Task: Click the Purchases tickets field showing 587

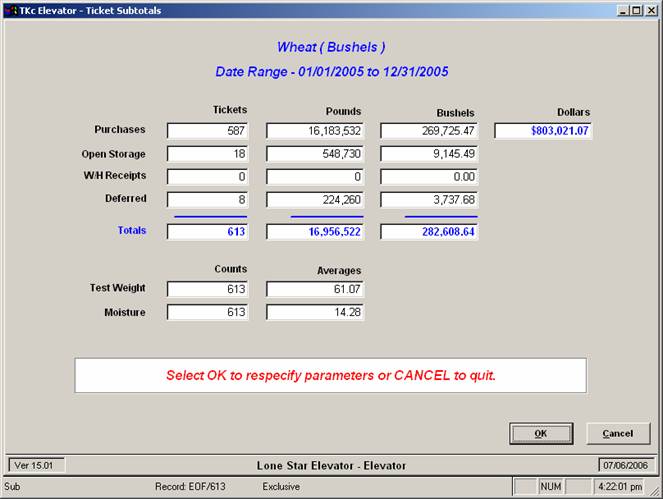Action: click(208, 130)
